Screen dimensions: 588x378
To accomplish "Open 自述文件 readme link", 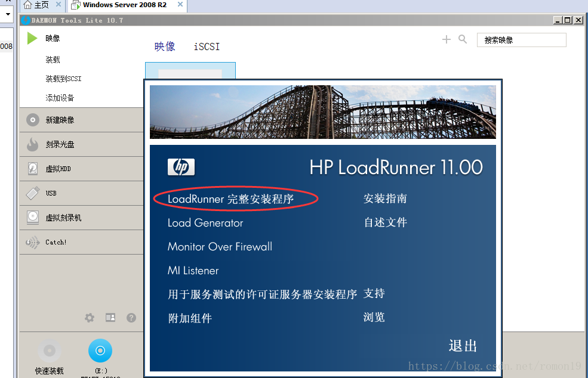I will tap(386, 222).
